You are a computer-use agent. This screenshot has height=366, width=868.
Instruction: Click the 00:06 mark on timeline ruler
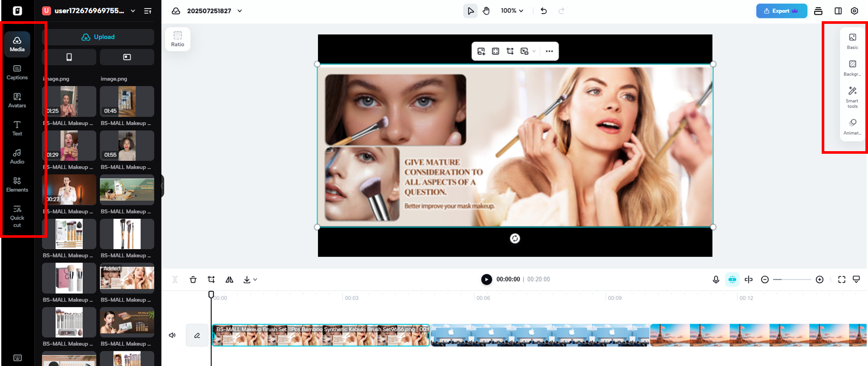point(483,298)
